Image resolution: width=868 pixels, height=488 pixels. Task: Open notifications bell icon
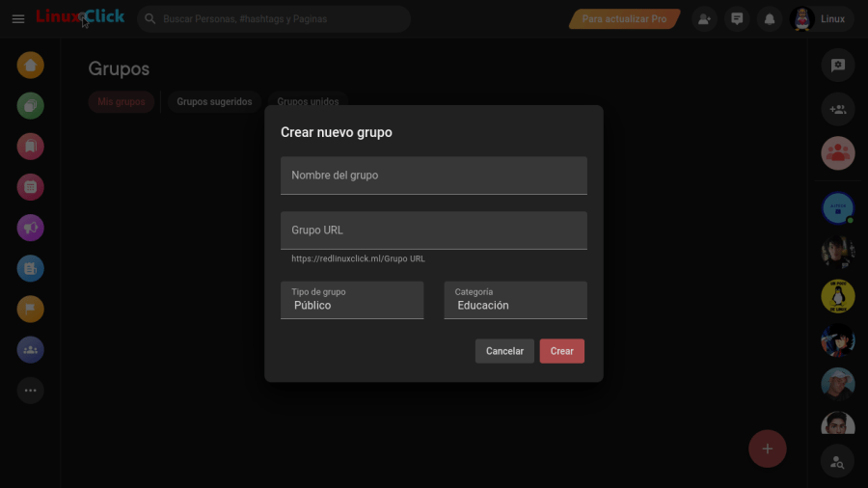769,19
